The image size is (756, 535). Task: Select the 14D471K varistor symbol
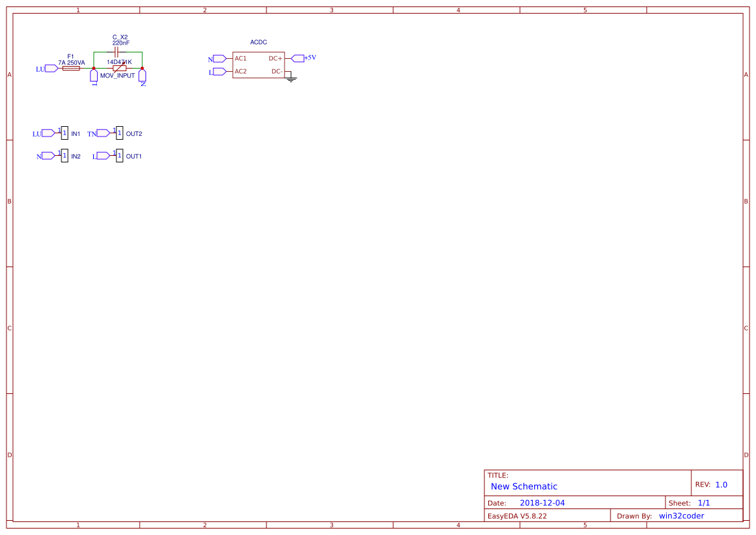[121, 68]
